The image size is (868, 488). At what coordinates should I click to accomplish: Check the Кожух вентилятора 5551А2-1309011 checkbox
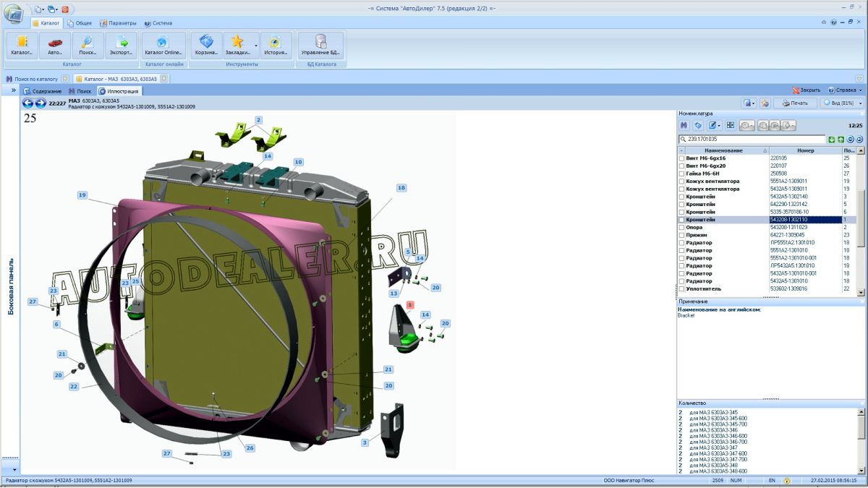click(681, 181)
